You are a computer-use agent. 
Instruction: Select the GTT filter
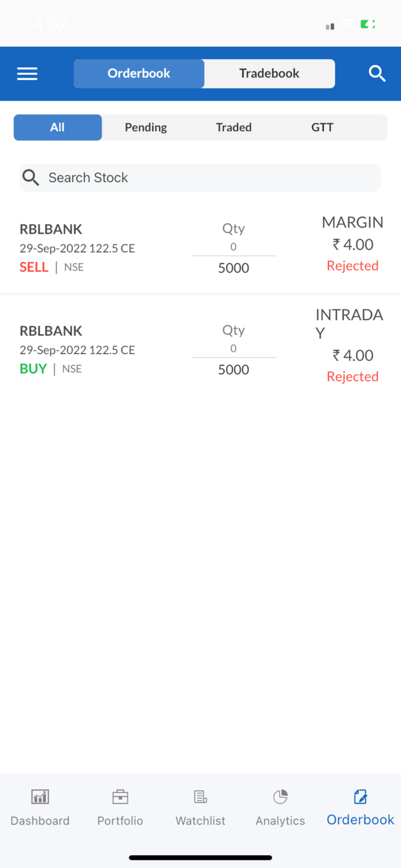pos(322,127)
